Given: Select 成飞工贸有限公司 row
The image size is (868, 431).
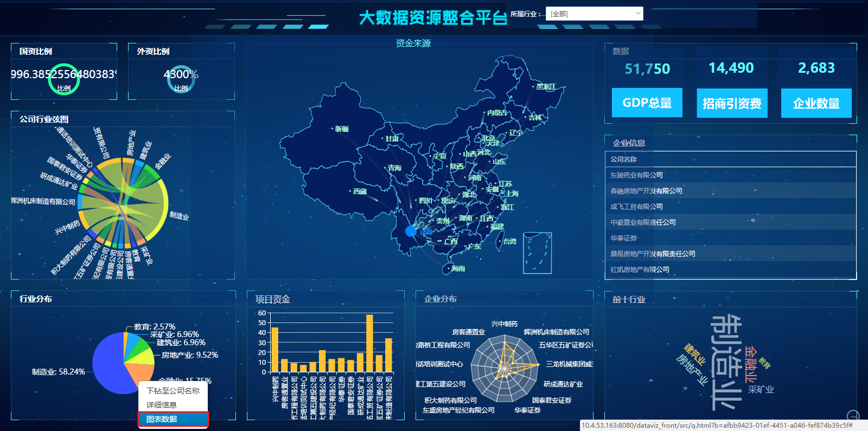Looking at the screenshot, I should pos(730,206).
